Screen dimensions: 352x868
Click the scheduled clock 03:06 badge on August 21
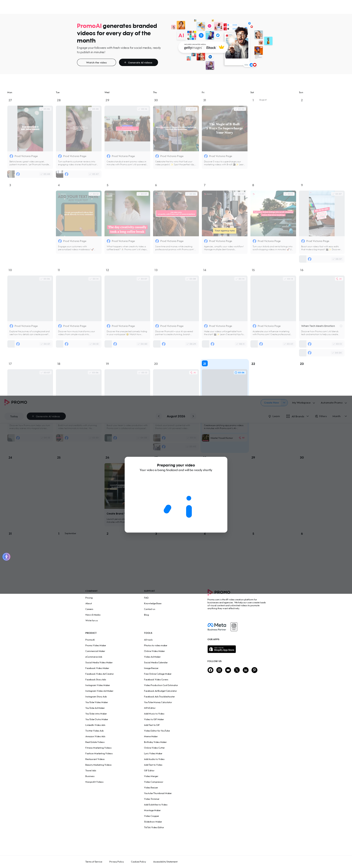click(239, 372)
